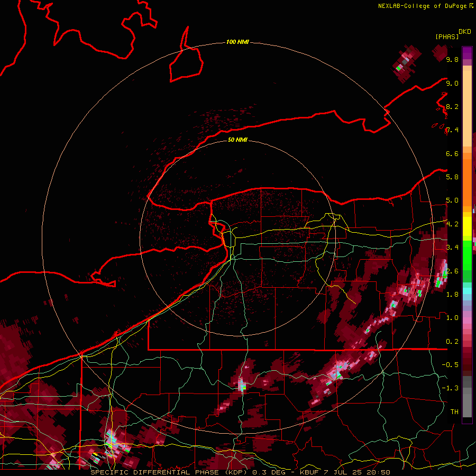Click the 5.8 value on color scale

[452, 177]
